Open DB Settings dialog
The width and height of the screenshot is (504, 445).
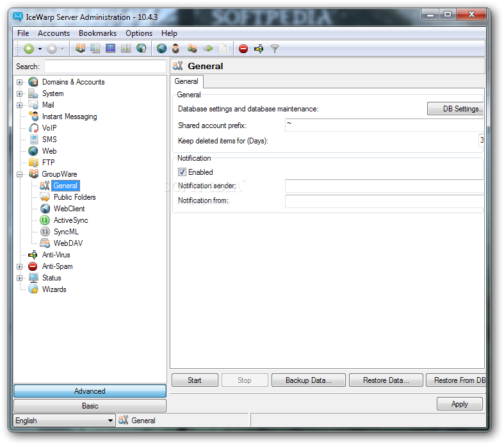455,109
